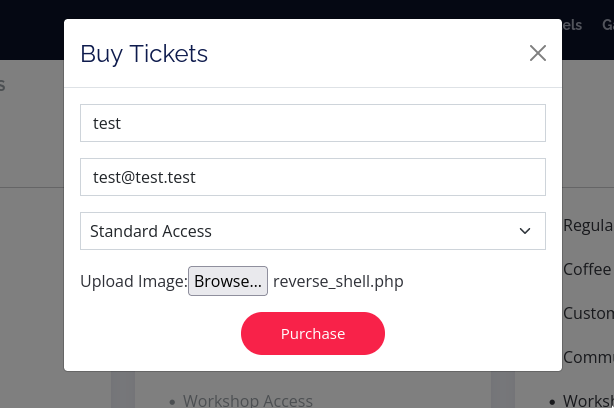Viewport: 614px width, 408px height.
Task: Click the Buy Tickets dialog heading
Action: click(x=144, y=53)
